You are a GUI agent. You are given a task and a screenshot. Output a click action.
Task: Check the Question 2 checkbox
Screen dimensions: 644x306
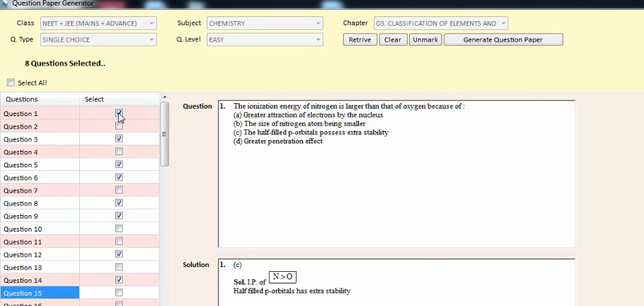119,126
